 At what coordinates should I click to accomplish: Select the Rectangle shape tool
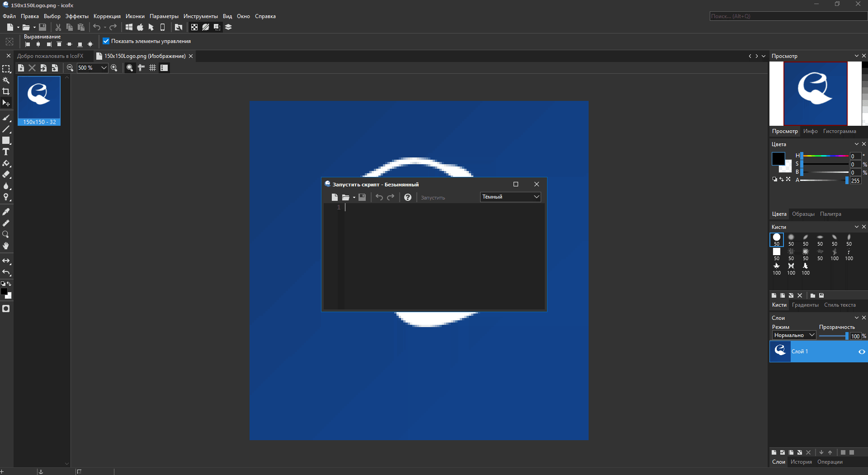pos(6,141)
